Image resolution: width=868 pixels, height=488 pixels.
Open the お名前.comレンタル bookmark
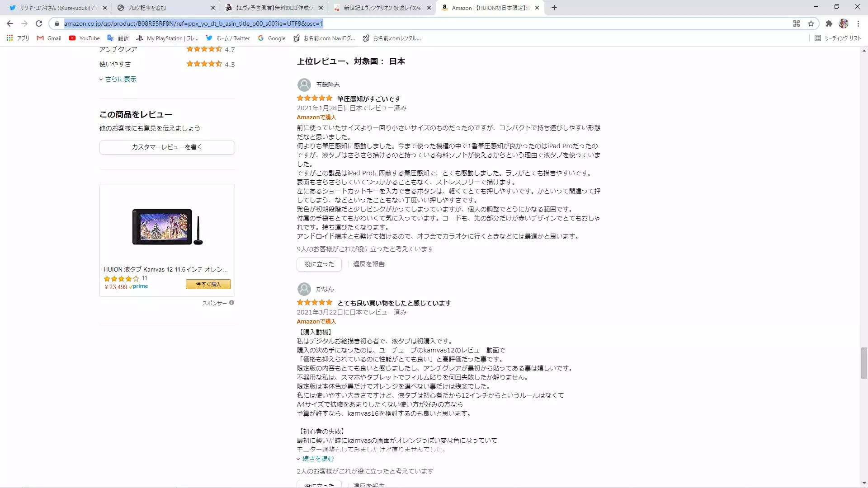(392, 38)
